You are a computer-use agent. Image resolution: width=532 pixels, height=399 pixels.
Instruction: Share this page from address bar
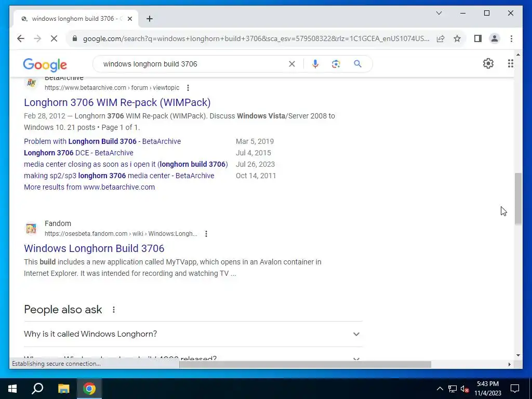click(441, 38)
